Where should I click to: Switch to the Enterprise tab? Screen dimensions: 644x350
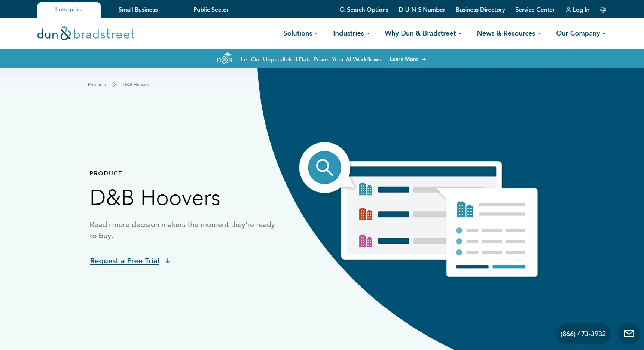coord(69,10)
